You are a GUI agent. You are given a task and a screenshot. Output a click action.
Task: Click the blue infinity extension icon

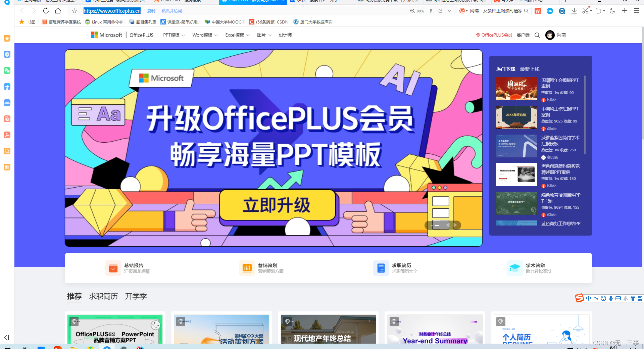550,11
